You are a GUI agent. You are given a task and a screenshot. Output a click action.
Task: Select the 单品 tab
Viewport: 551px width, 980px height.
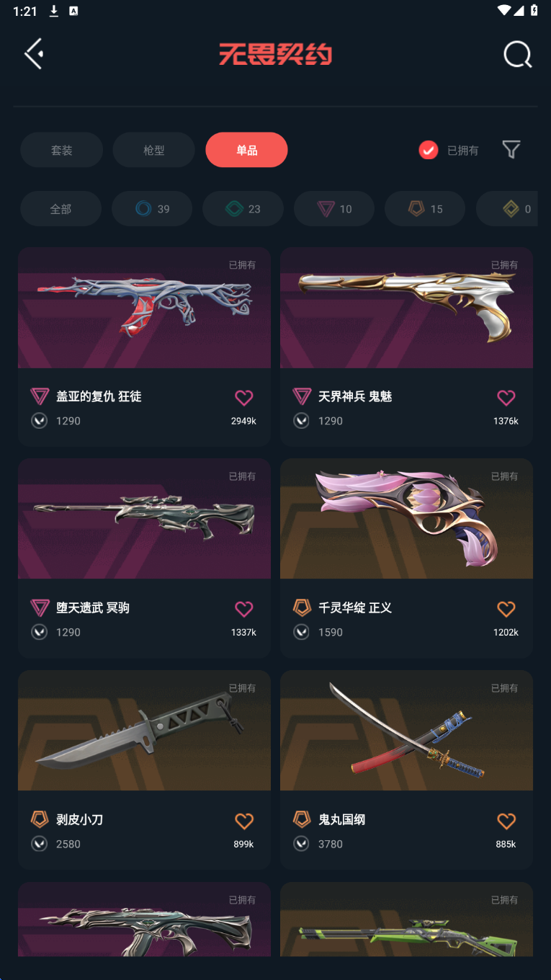tap(246, 150)
